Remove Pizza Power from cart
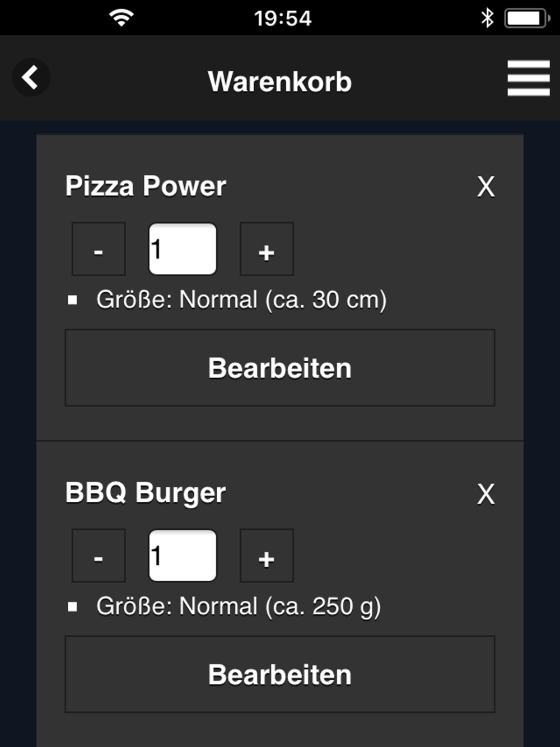This screenshot has height=747, width=560. tap(486, 187)
